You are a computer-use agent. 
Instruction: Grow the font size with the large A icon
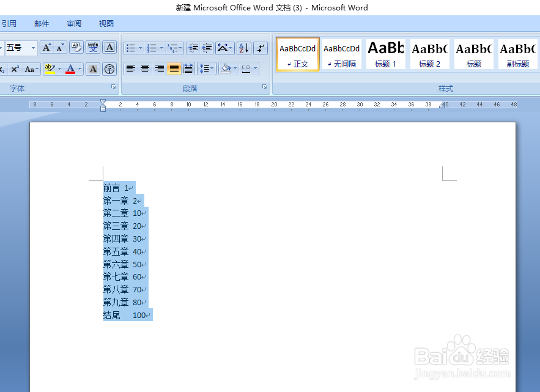(46, 48)
